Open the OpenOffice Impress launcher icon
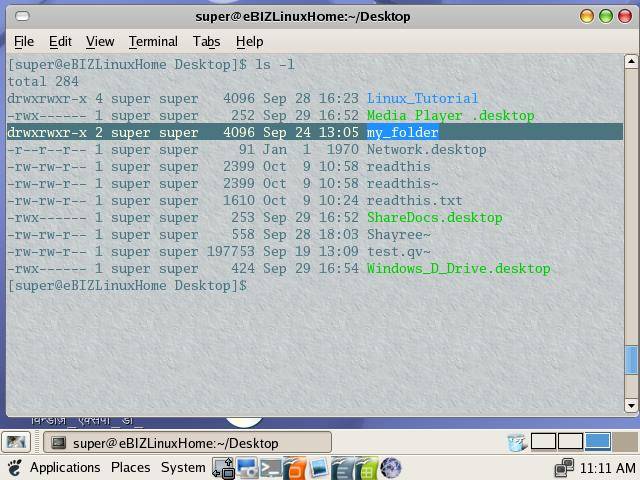This screenshot has width=640, height=480. tap(295, 468)
